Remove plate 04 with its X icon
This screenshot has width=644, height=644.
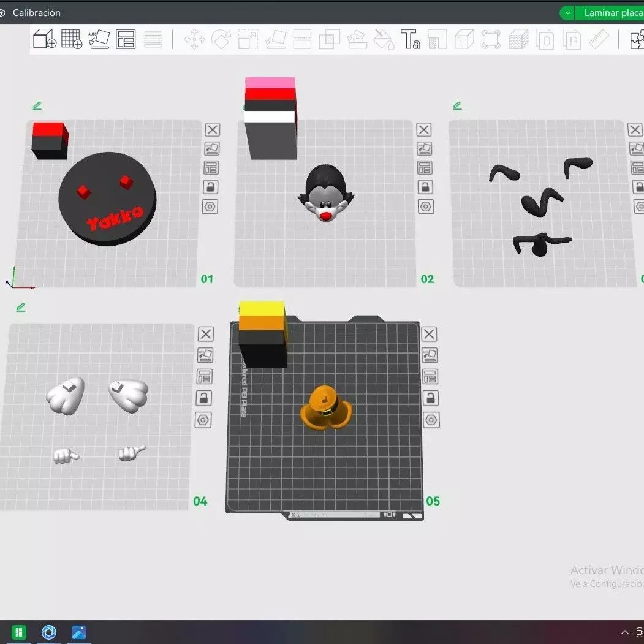(x=206, y=334)
